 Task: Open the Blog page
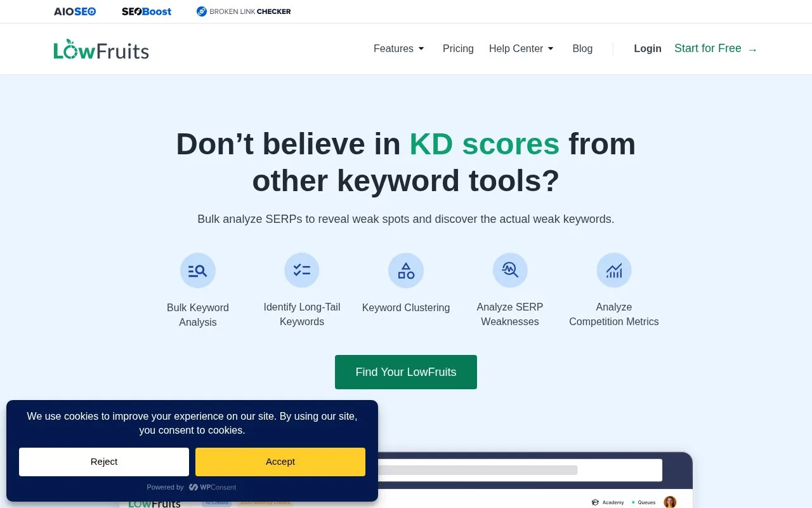click(x=582, y=49)
